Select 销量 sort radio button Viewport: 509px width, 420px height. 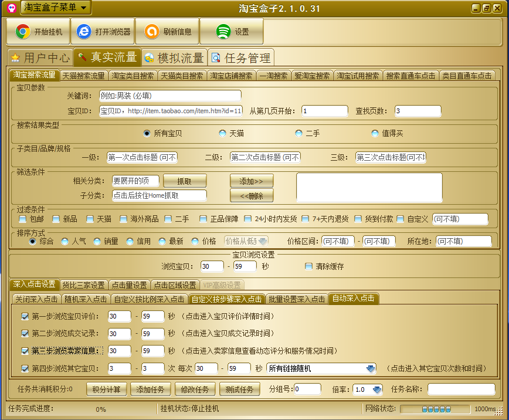[x=97, y=241]
